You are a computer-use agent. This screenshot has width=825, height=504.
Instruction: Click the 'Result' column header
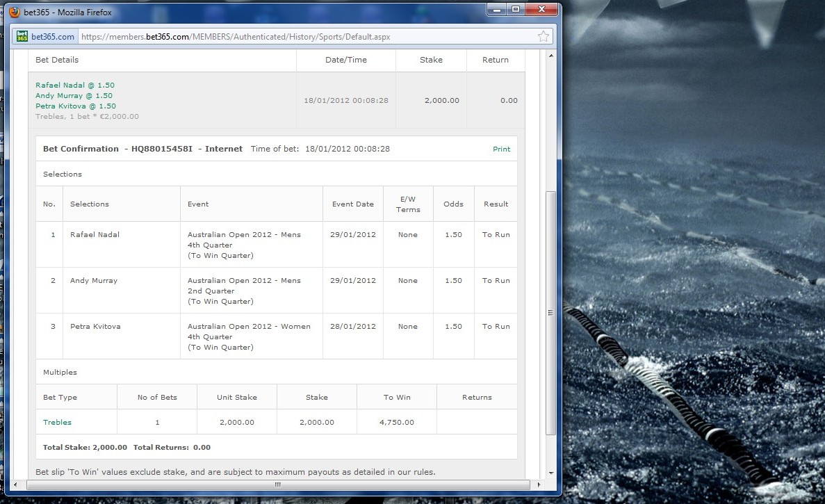[496, 204]
